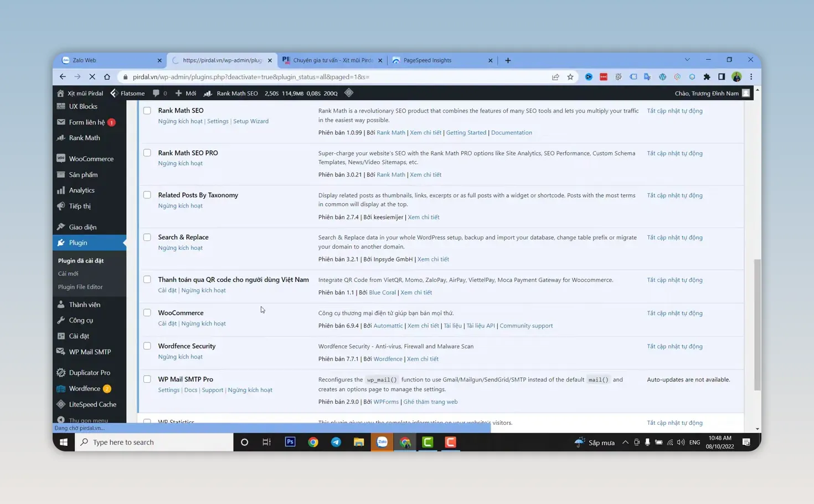Open the browser home page
814x504 pixels.
pos(107,77)
